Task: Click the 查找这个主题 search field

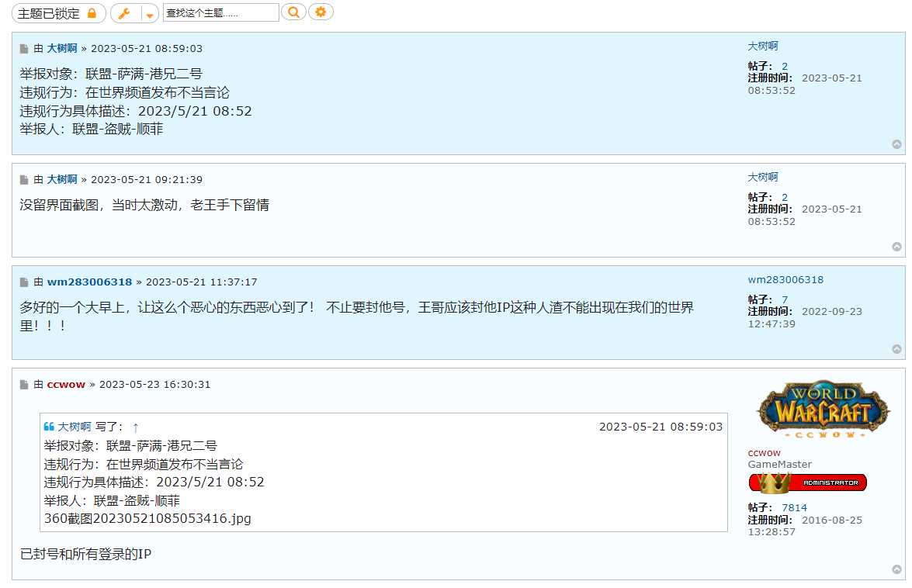Action: (x=220, y=12)
